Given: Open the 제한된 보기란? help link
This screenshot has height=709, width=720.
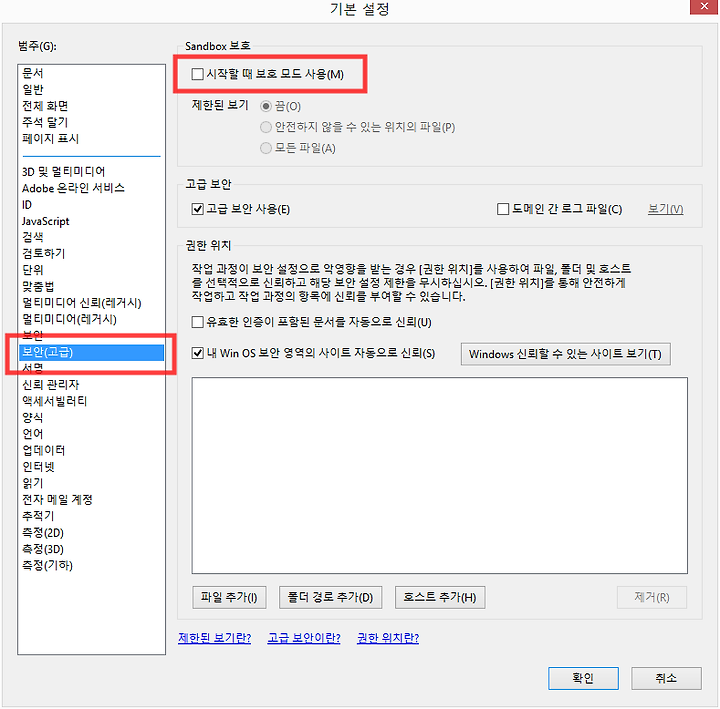Looking at the screenshot, I should [214, 638].
